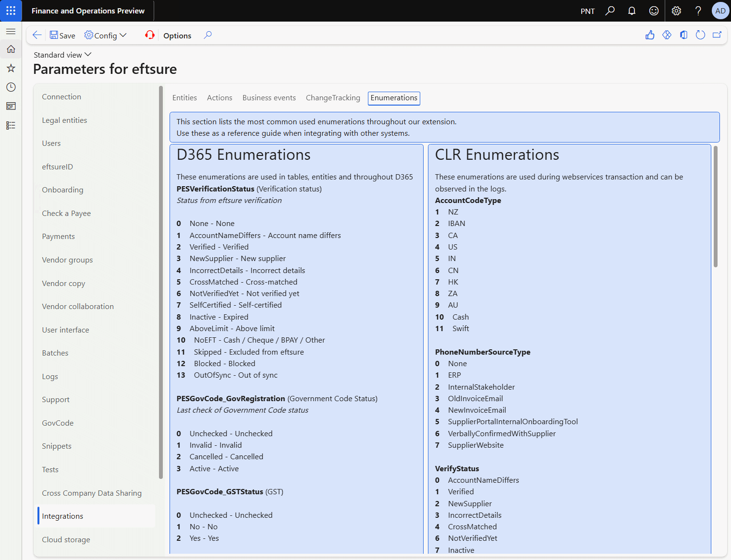
Task: Switch to the ChangeTracking tab
Action: 333,98
